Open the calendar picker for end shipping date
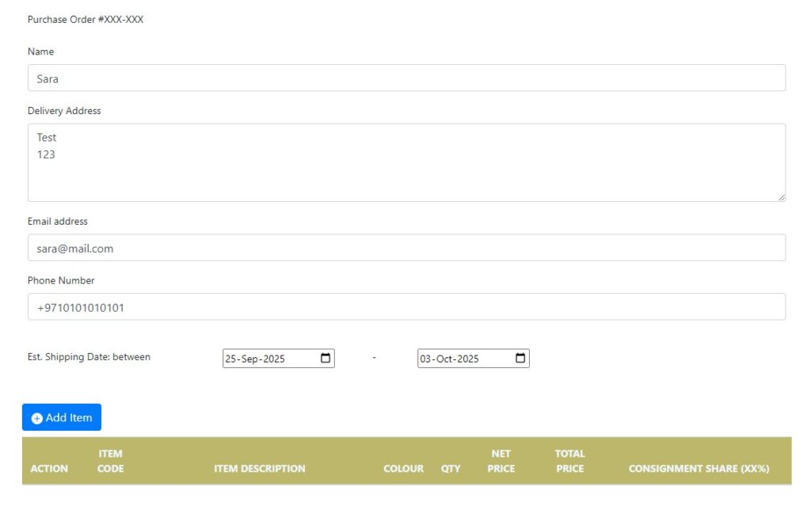 point(520,359)
